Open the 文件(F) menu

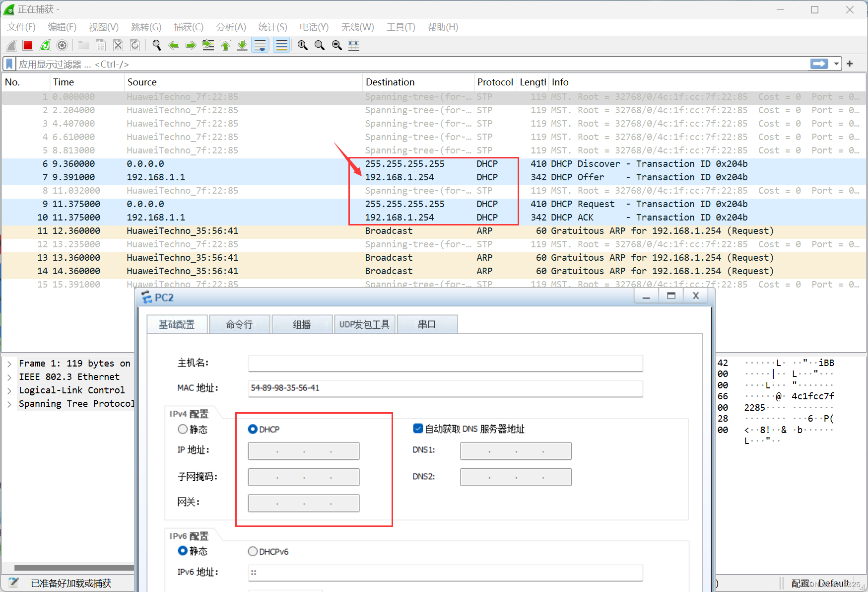[x=21, y=27]
